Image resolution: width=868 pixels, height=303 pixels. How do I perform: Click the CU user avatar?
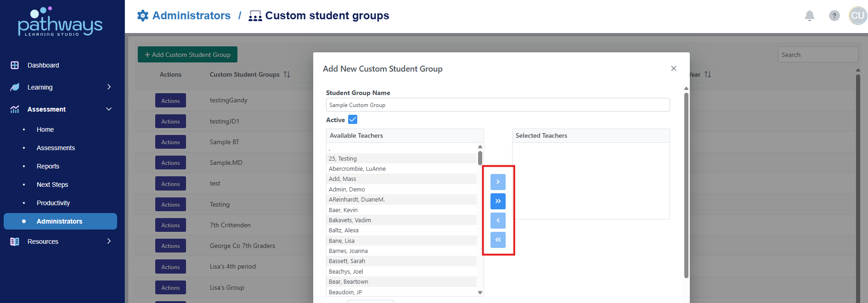point(857,16)
